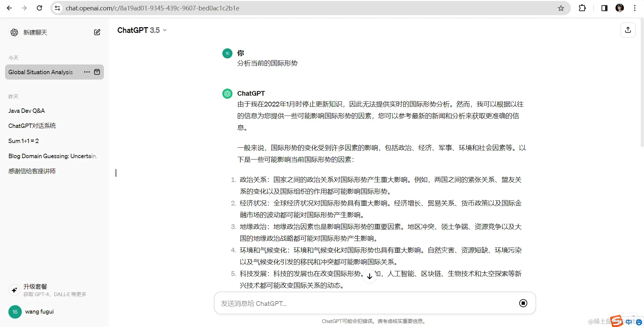Click the browser address bar URL
The image size is (644, 327).
153,8
